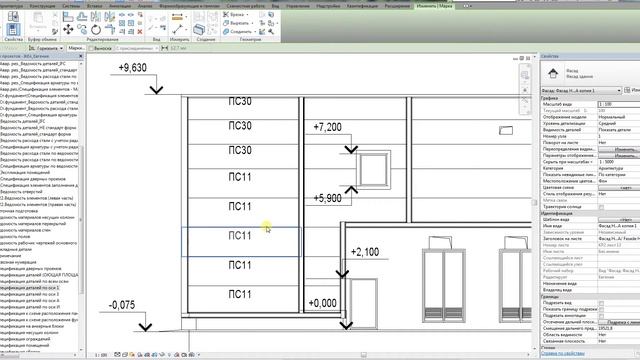Click the house icon in Properties panel

tap(553, 73)
